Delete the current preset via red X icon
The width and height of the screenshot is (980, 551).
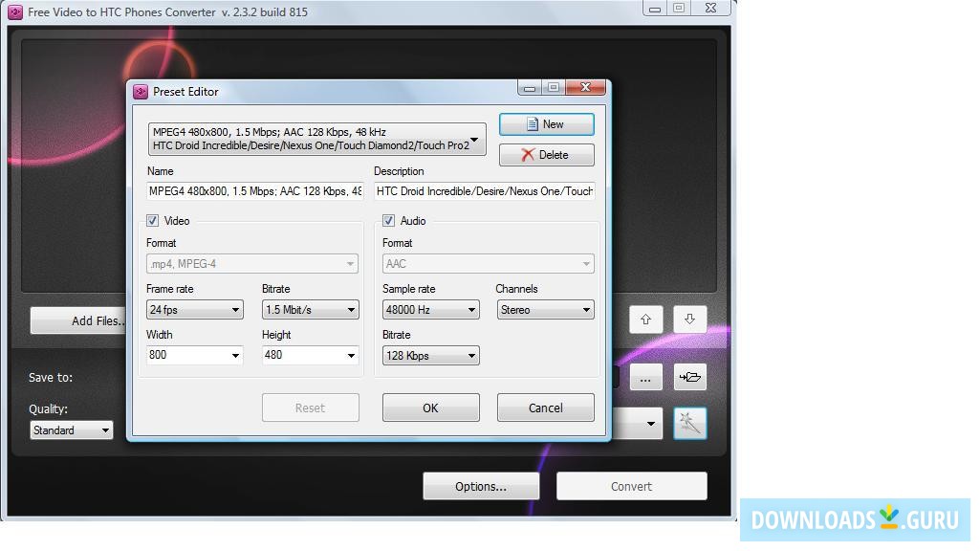click(x=546, y=154)
